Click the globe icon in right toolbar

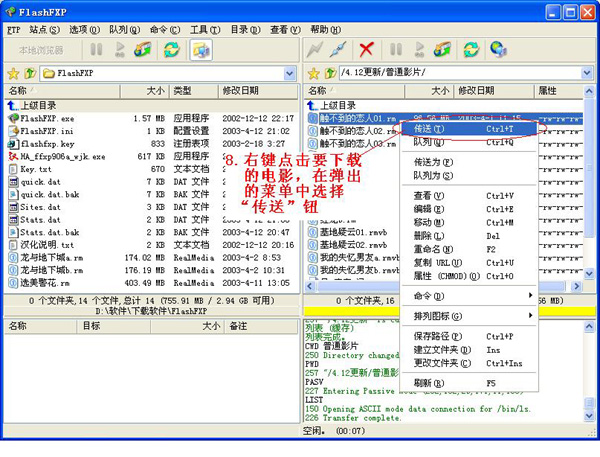point(498,49)
